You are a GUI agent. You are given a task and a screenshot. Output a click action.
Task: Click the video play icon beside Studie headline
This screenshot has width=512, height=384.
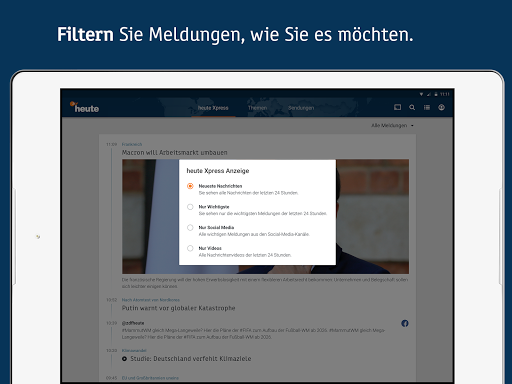(124, 359)
